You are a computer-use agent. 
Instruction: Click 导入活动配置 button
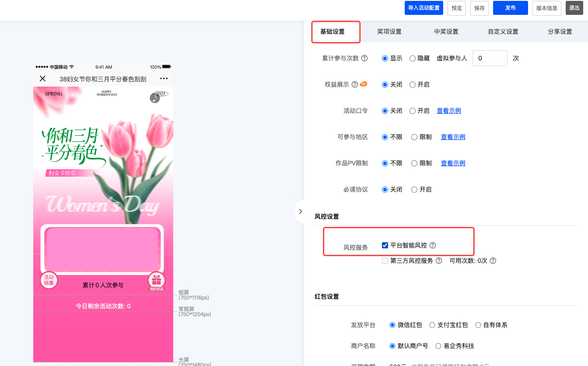(x=423, y=8)
